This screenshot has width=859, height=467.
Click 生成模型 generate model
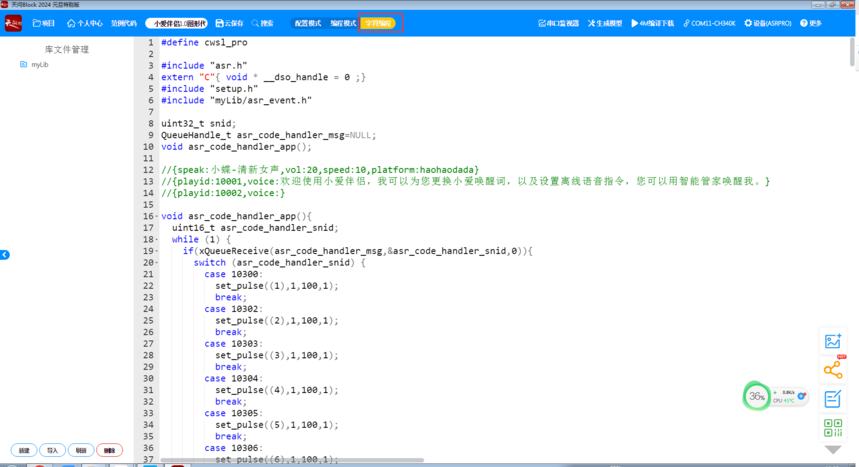[x=605, y=24]
